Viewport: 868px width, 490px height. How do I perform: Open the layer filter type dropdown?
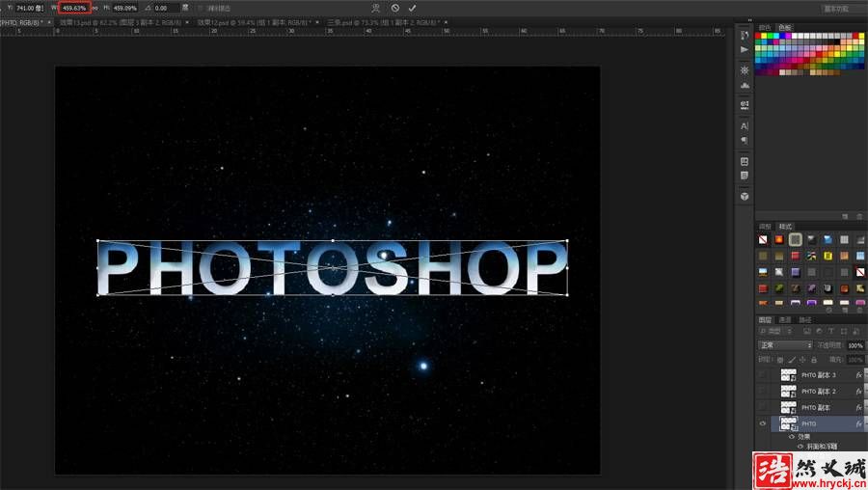click(x=777, y=331)
